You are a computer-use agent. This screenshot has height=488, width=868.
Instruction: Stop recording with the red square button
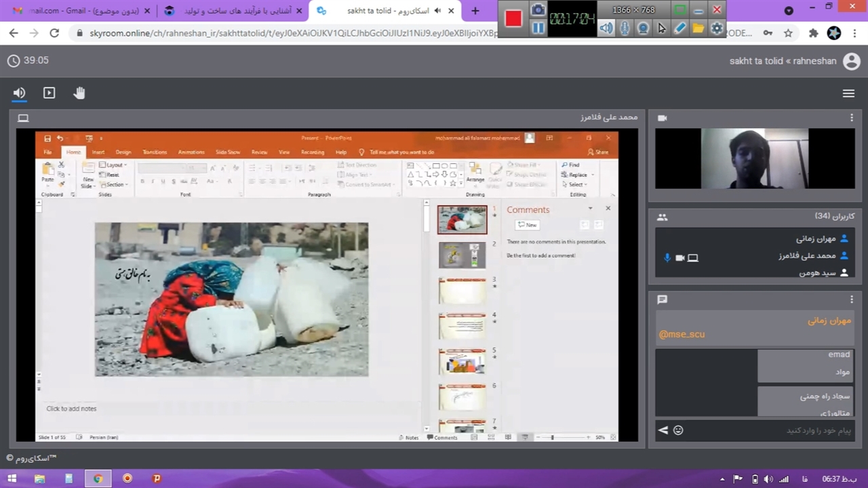click(x=513, y=19)
